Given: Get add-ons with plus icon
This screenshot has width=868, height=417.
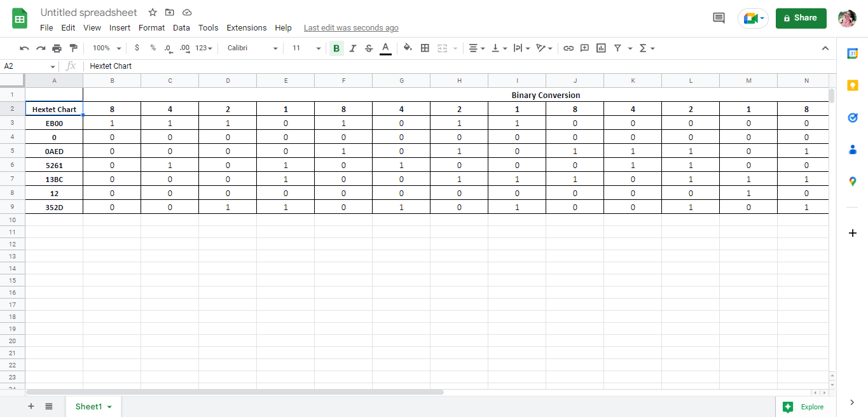Looking at the screenshot, I should (x=853, y=234).
